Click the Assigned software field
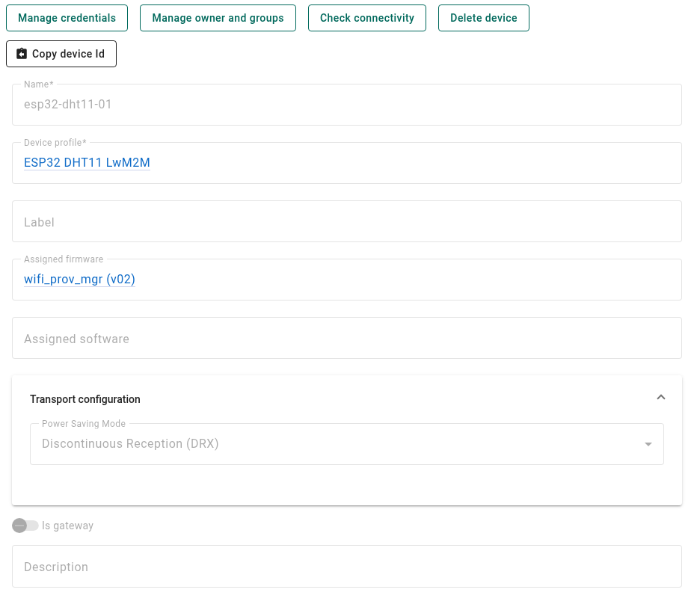This screenshot has height=616, width=694. [x=346, y=338]
